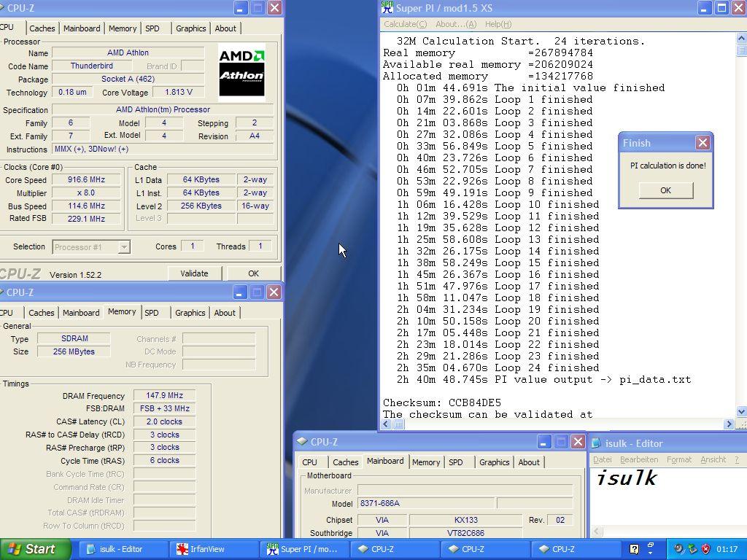This screenshot has height=560, width=747.
Task: Click the Loop 24 finished line
Action: 498,368
